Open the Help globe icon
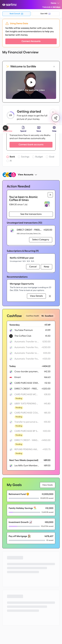The image size is (62, 644). pos(54,128)
